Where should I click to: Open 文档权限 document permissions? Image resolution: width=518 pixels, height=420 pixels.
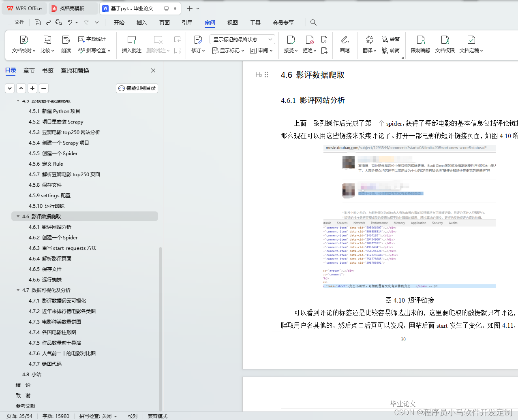[x=444, y=43]
